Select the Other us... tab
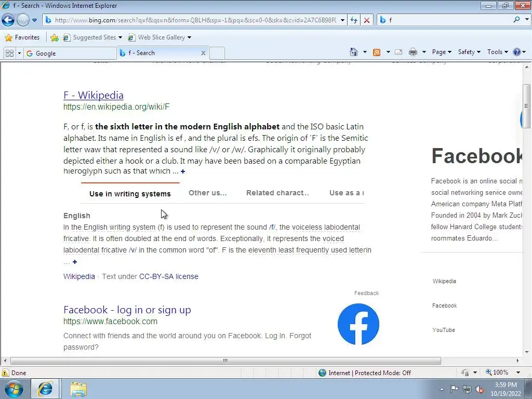532x399 pixels. pos(208,193)
